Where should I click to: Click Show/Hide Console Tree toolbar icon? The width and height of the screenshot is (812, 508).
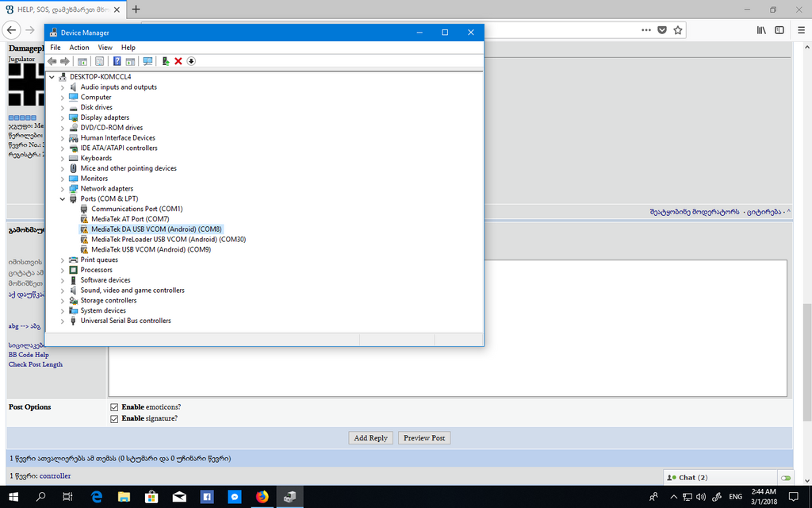tap(82, 61)
